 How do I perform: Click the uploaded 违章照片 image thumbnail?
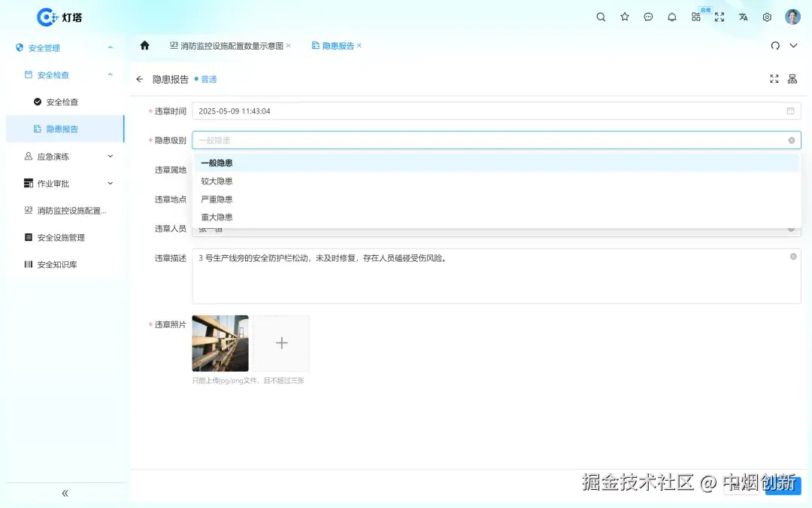[x=220, y=342]
